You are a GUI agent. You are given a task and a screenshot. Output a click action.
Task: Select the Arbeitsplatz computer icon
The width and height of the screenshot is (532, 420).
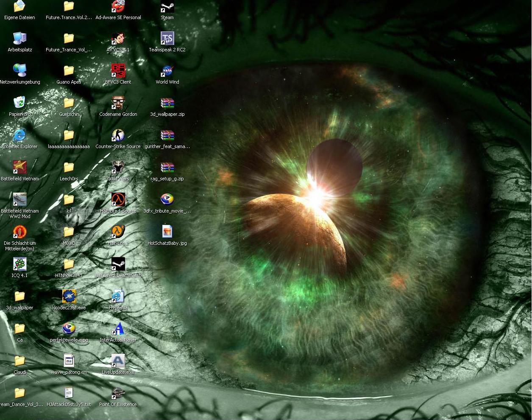[19, 39]
